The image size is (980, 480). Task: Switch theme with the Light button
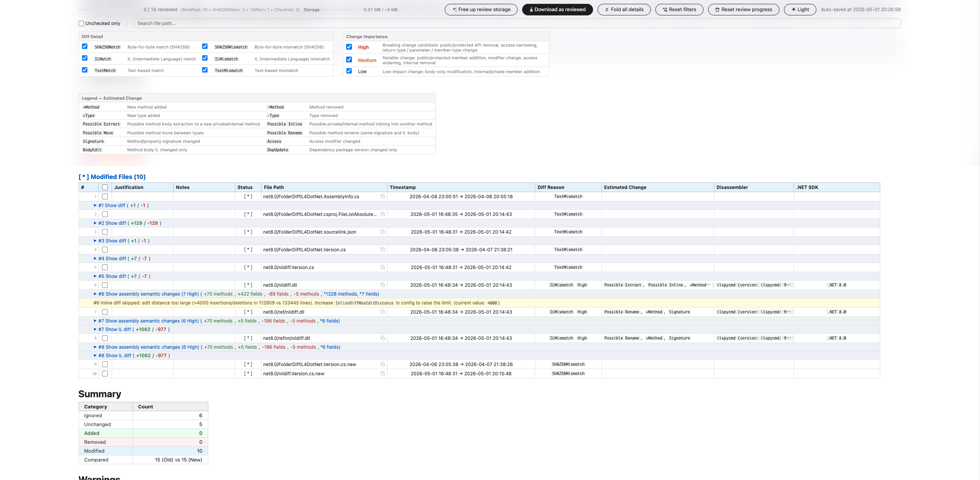pos(800,10)
